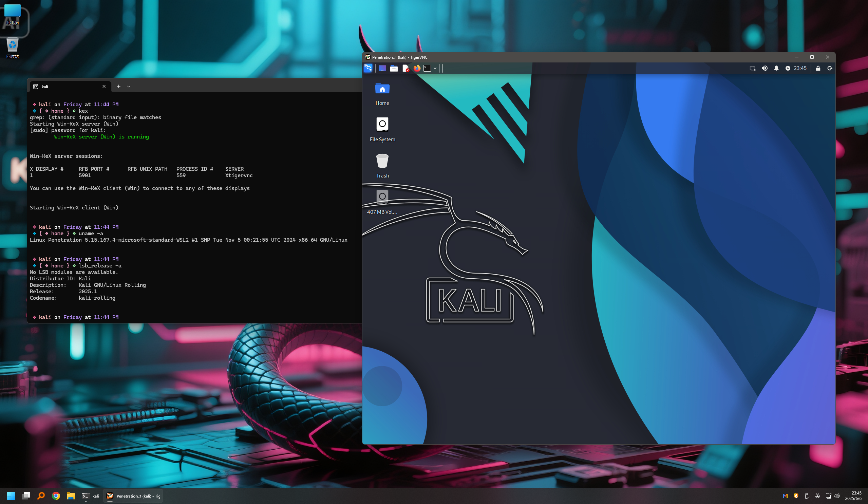
Task: Click the 'Xtigervnc' server text
Action: click(239, 175)
